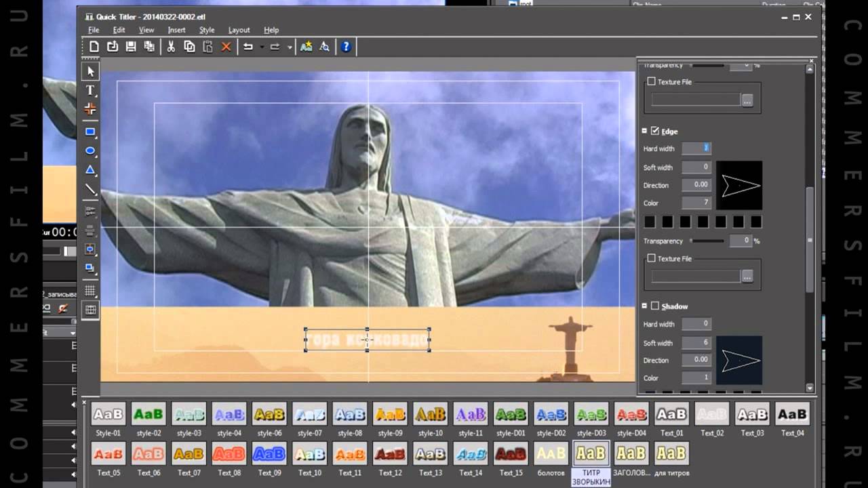The image size is (868, 488).
Task: Open the File menu
Action: coord(94,30)
